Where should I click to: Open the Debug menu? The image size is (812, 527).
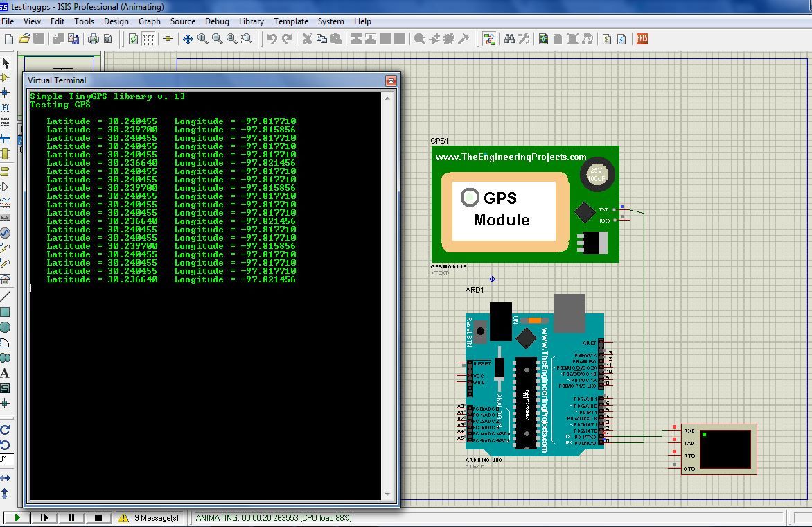click(217, 21)
